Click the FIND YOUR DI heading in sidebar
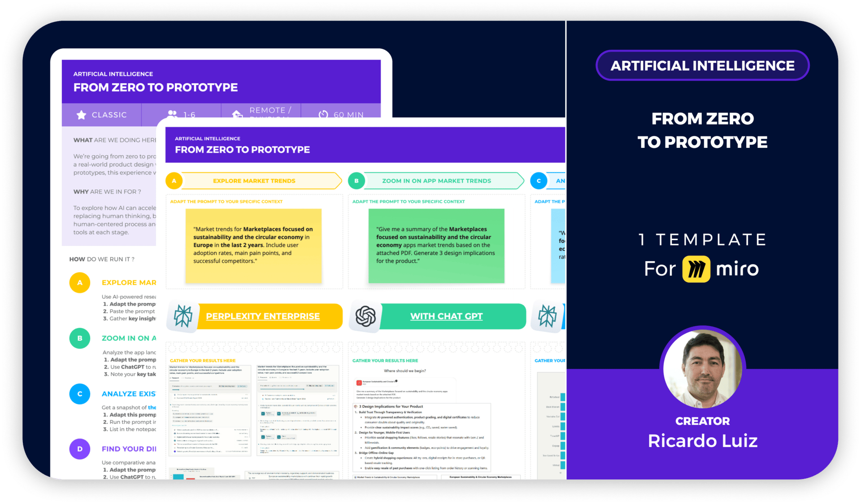Viewport: 861px width, 504px height. pos(129,449)
